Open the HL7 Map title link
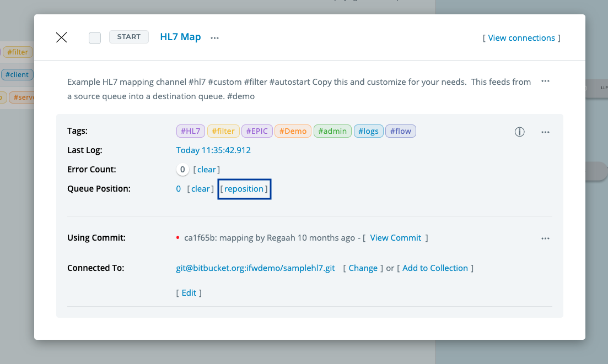This screenshot has width=608, height=364. point(180,37)
